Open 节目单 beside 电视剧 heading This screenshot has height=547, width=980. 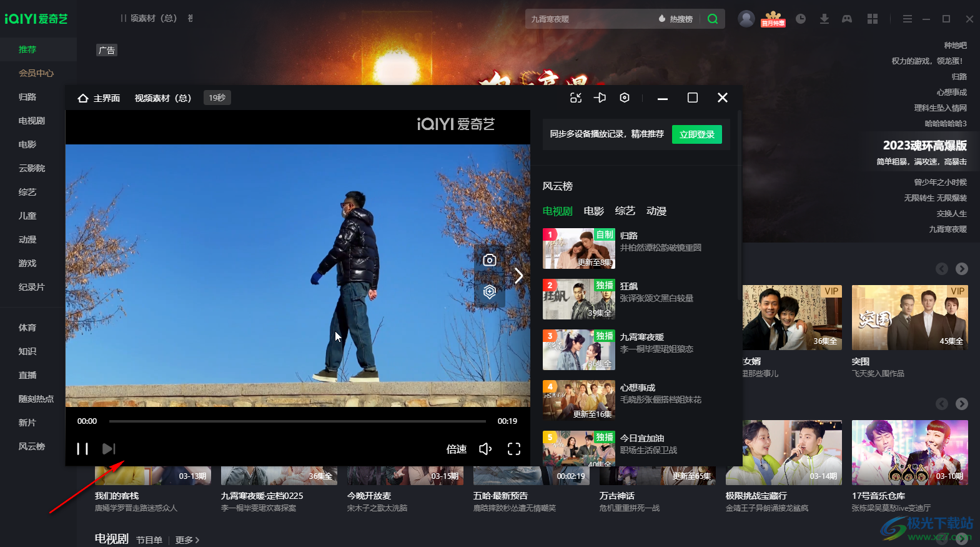point(149,540)
